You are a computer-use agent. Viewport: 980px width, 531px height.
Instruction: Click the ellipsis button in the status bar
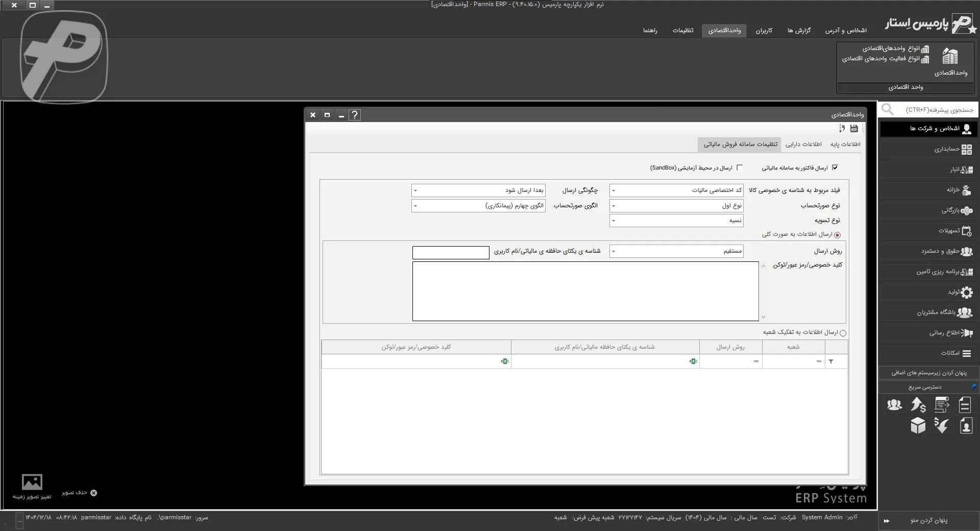coord(20,521)
